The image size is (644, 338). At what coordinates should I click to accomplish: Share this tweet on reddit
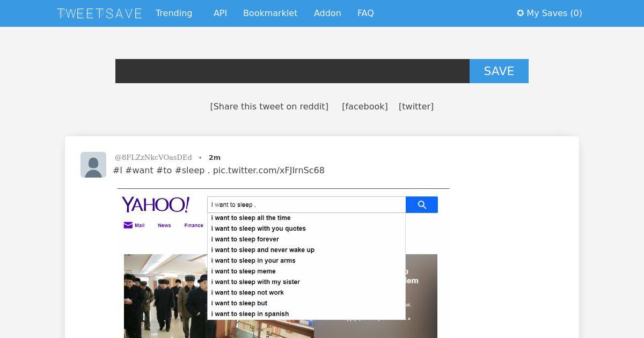pos(269,106)
